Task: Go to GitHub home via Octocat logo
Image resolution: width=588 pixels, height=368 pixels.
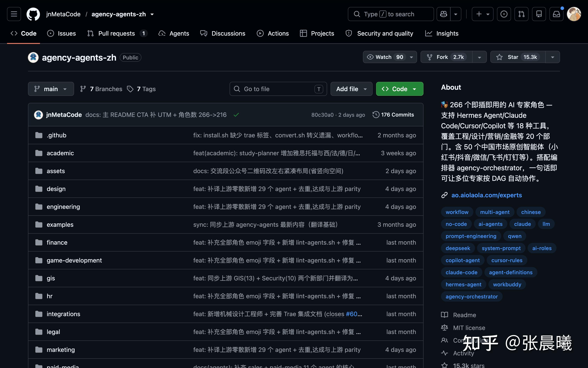Action: tap(33, 14)
